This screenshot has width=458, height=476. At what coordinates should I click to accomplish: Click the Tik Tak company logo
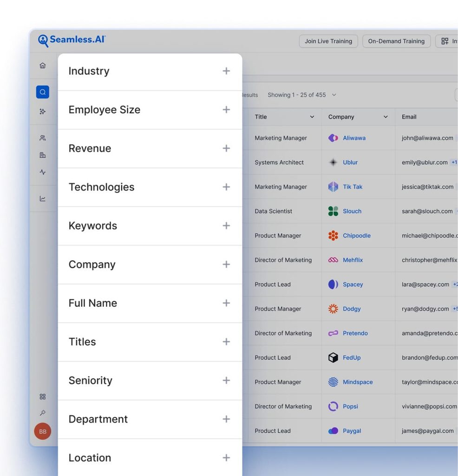(x=333, y=187)
